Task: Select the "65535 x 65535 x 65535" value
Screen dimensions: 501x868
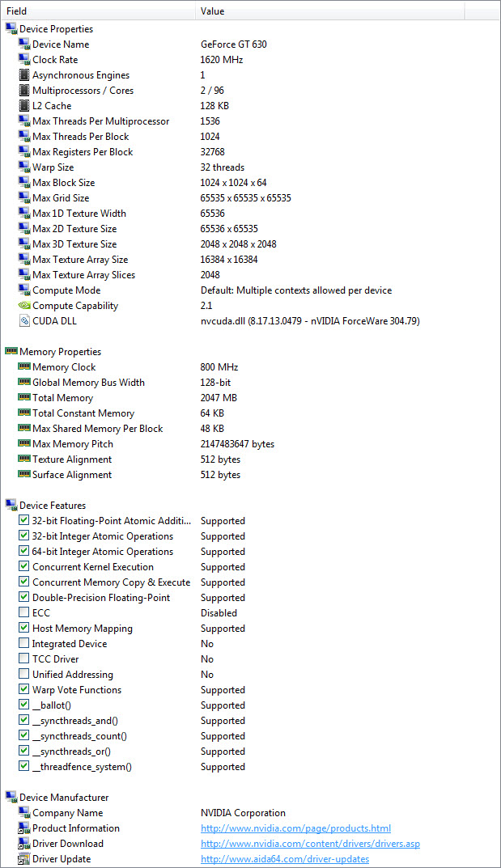Action: point(246,198)
